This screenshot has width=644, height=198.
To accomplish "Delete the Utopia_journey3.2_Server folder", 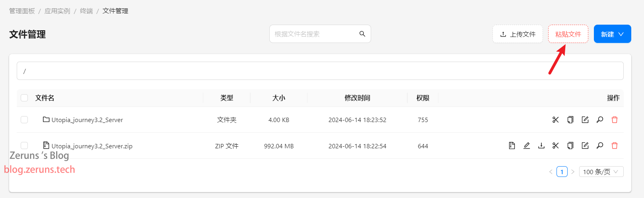I will pos(615,120).
